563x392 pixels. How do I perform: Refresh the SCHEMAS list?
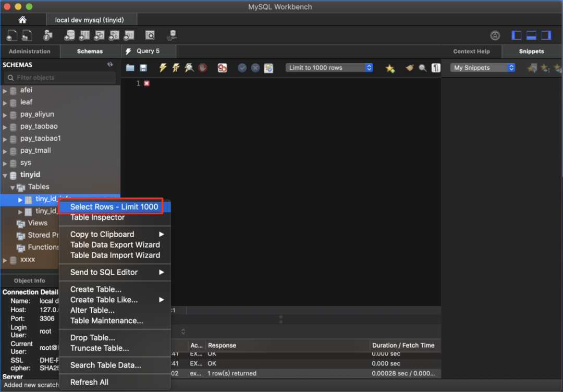coord(110,65)
